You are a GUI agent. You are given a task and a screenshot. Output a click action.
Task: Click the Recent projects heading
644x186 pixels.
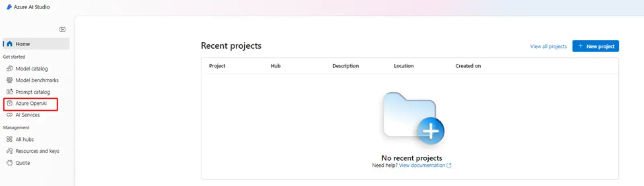231,46
